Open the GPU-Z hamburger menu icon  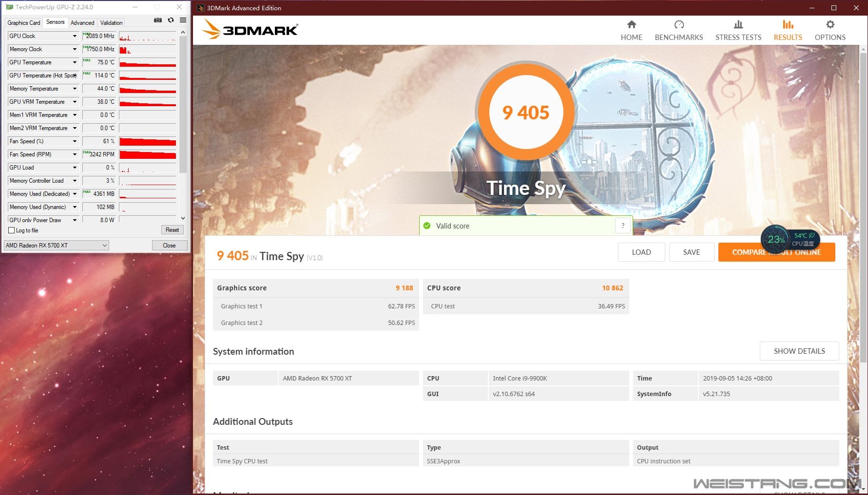point(183,20)
